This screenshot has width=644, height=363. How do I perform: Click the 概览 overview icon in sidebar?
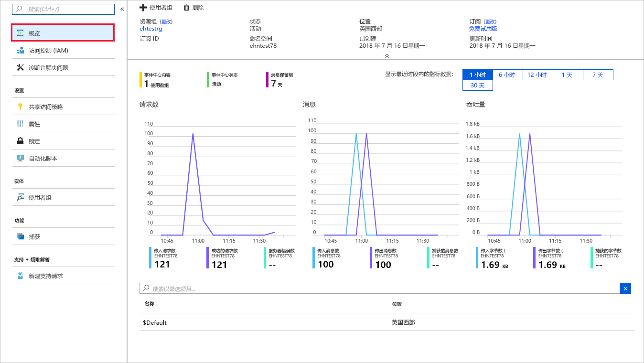tap(20, 33)
